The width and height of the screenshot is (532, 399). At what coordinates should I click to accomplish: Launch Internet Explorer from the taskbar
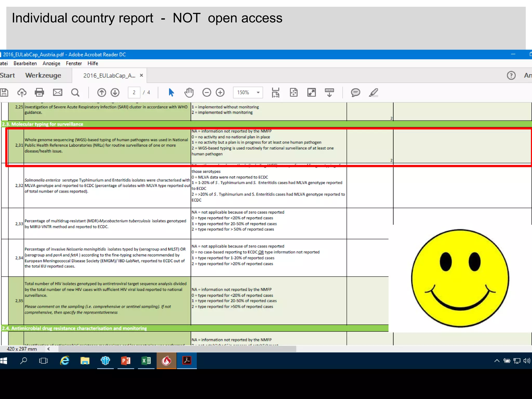point(64,361)
